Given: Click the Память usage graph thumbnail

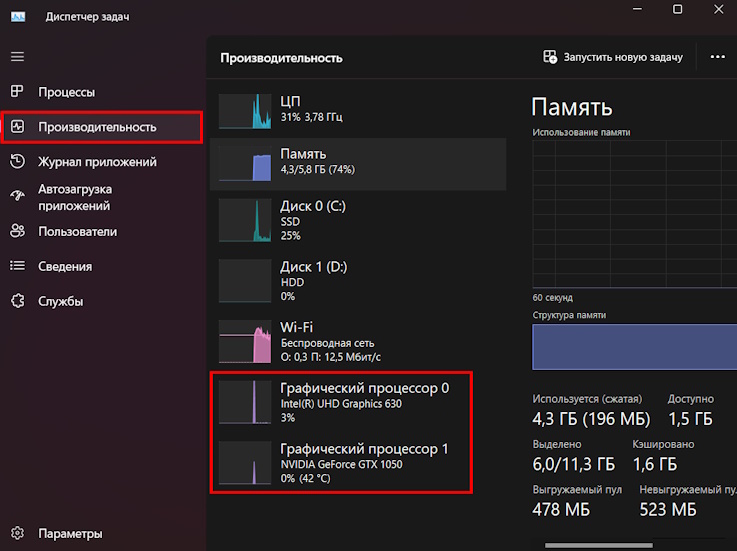Looking at the screenshot, I should pyautogui.click(x=245, y=164).
